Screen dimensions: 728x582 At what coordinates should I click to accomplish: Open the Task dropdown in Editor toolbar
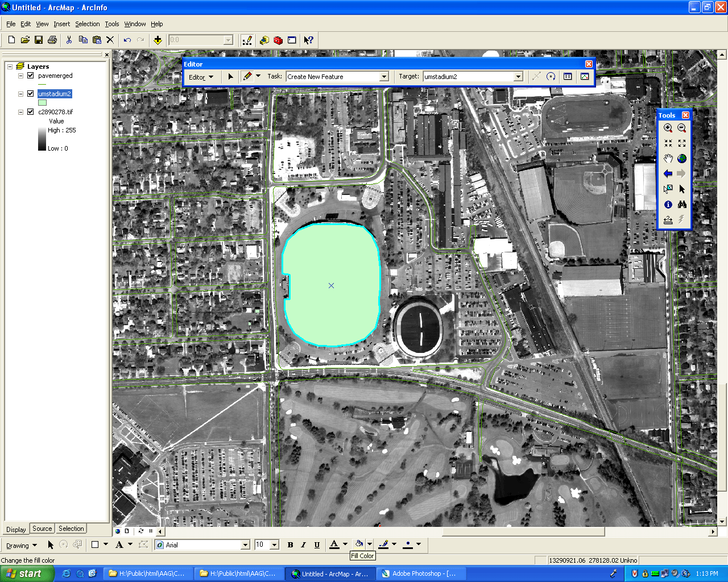(x=384, y=77)
